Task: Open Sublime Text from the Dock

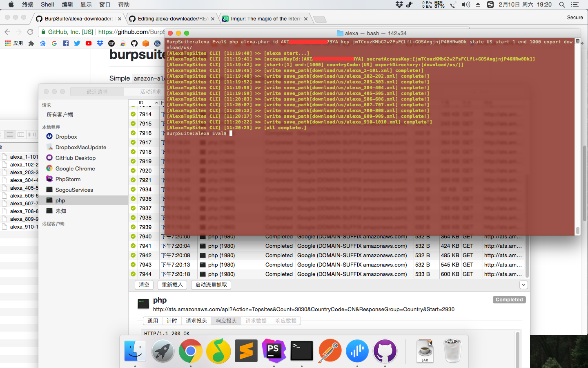Action: [246, 351]
